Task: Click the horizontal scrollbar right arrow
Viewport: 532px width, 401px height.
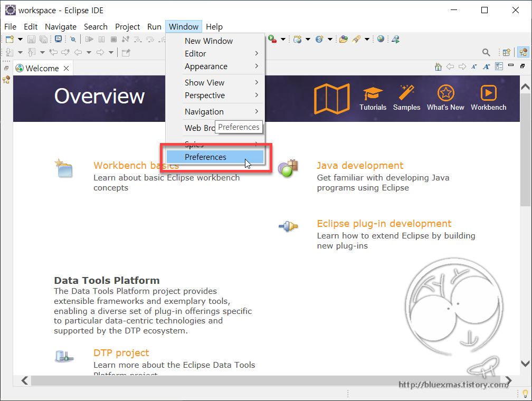Action: (508, 380)
